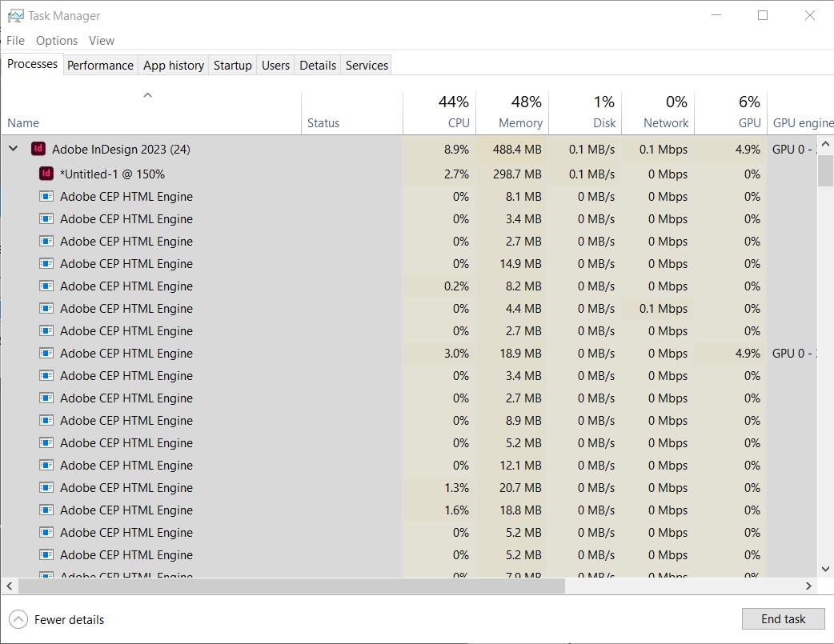Click the End task button
Screen dimensions: 834x644
[783, 619]
